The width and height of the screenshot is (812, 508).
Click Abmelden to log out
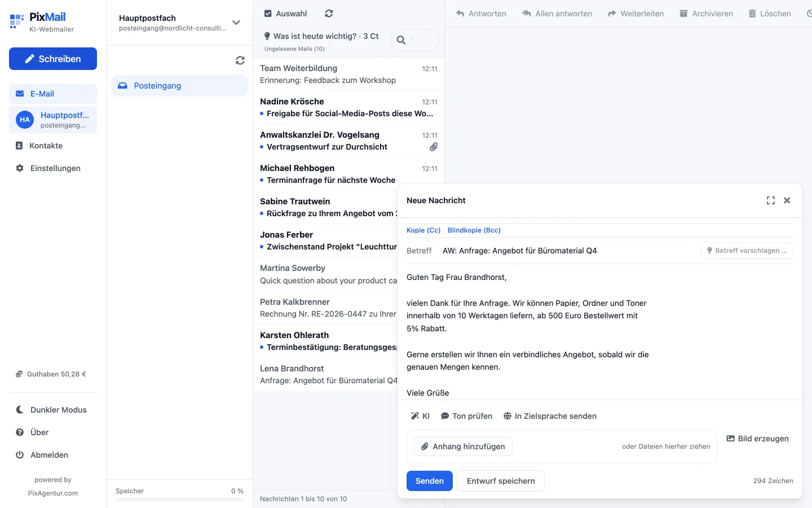[53, 455]
